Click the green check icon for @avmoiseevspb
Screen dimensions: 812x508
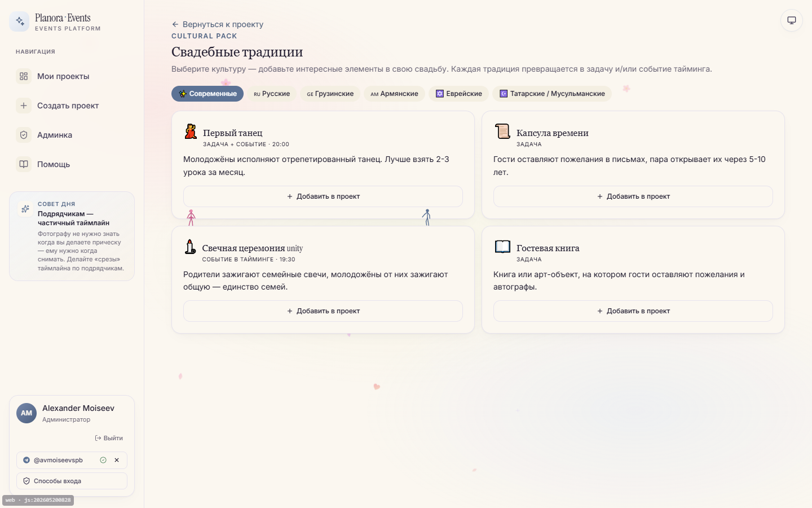pos(103,460)
